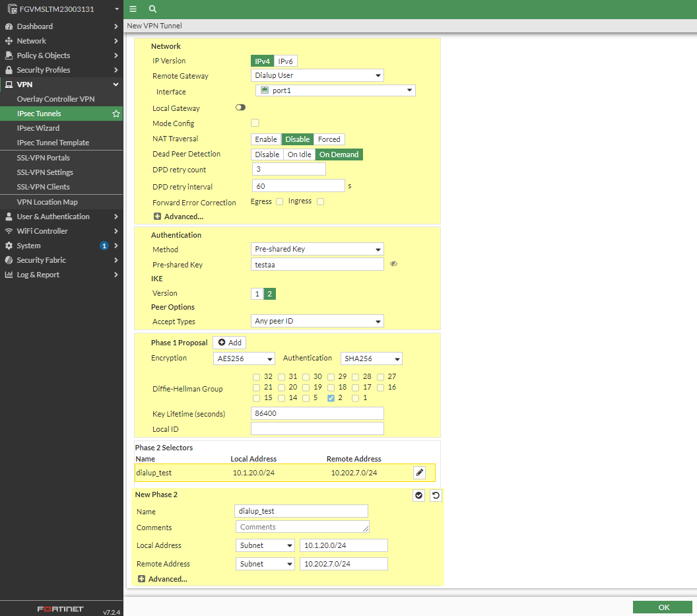Click the OK button
The height and width of the screenshot is (616, 697).
pyautogui.click(x=663, y=607)
